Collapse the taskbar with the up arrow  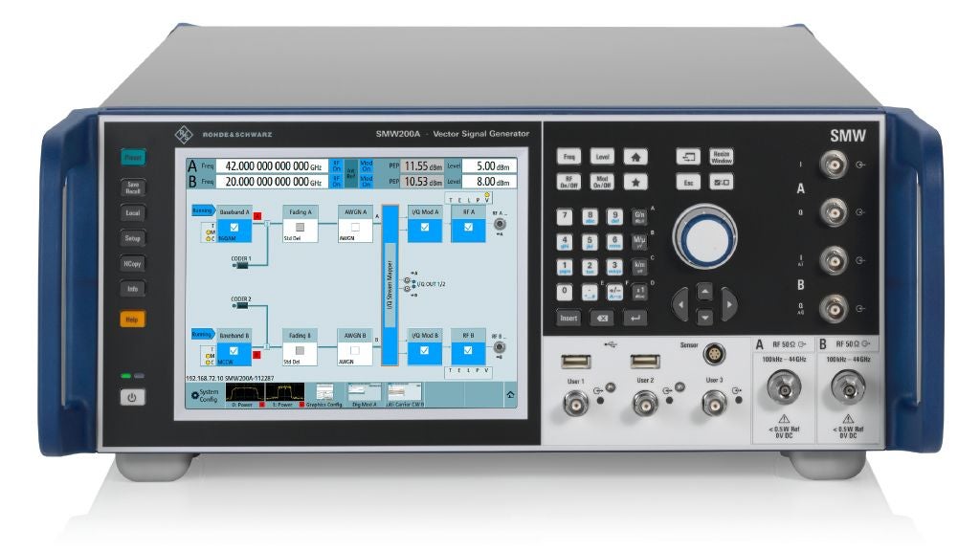510,392
